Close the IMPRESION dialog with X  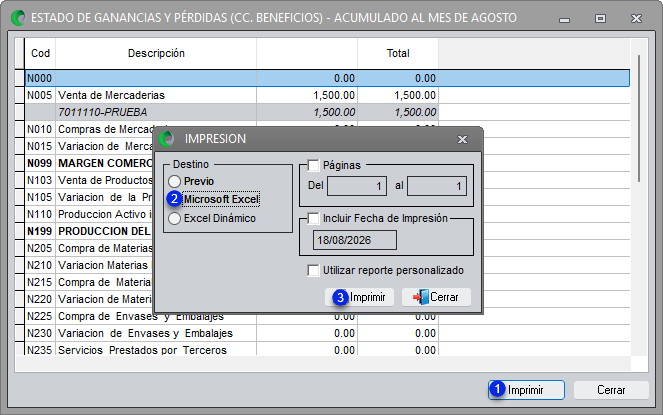point(463,139)
